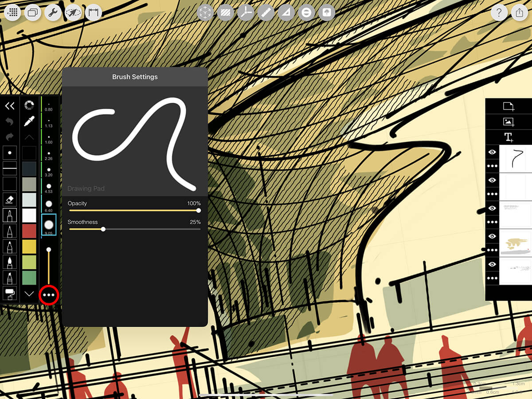Pick the eyedropper color sampler
Screen dimensions: 532x399
[x=29, y=121]
